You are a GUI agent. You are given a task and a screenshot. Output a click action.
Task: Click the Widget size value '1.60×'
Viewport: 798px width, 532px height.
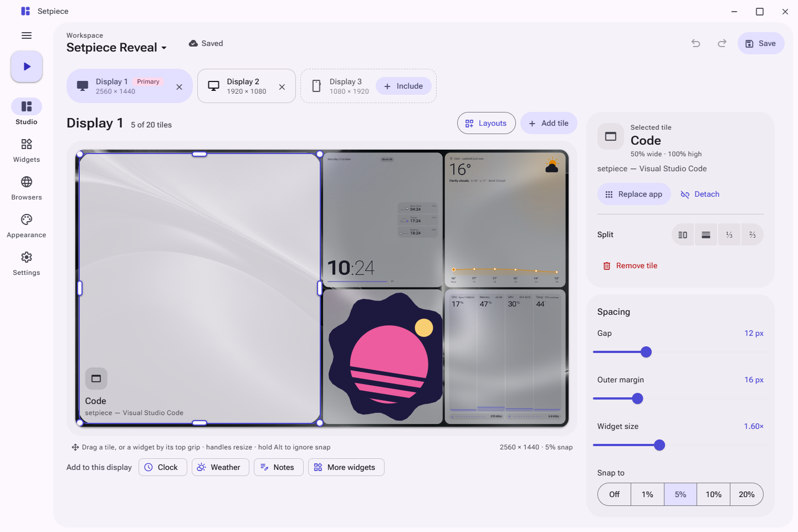[754, 426]
